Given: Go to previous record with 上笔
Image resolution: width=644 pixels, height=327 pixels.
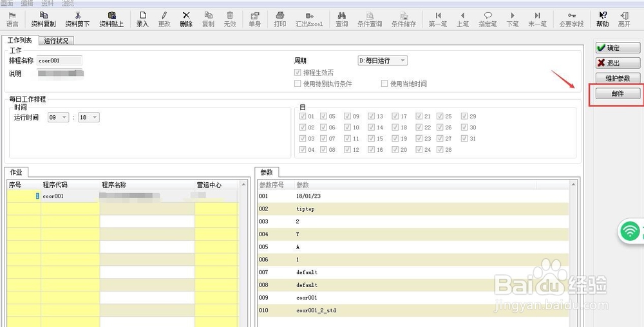Looking at the screenshot, I should [x=462, y=19].
